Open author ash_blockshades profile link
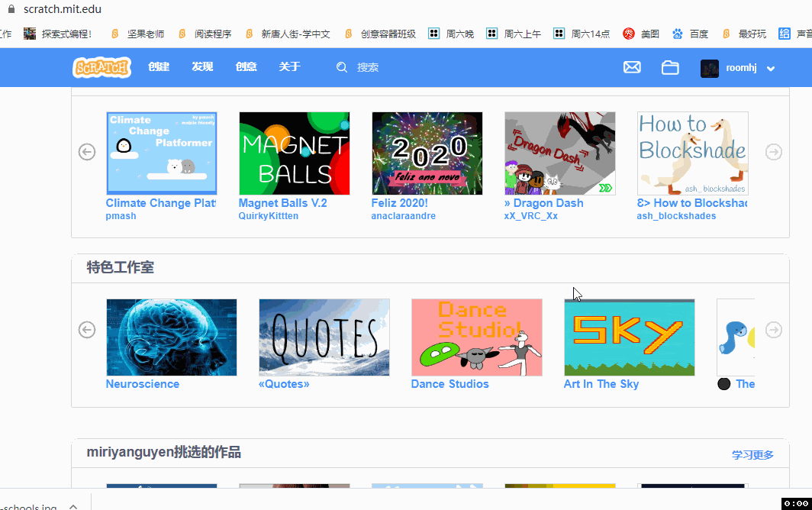This screenshot has width=812, height=510. point(676,216)
